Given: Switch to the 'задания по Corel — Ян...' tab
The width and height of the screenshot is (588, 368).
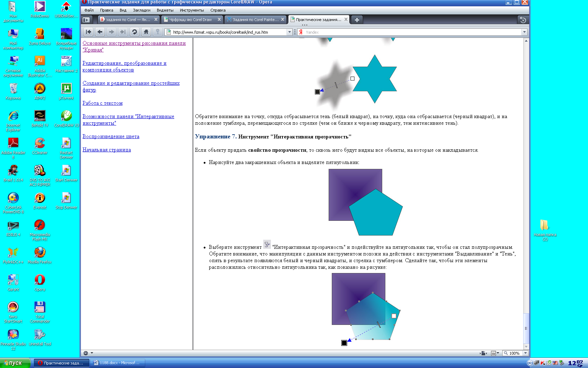Looking at the screenshot, I should (x=128, y=20).
